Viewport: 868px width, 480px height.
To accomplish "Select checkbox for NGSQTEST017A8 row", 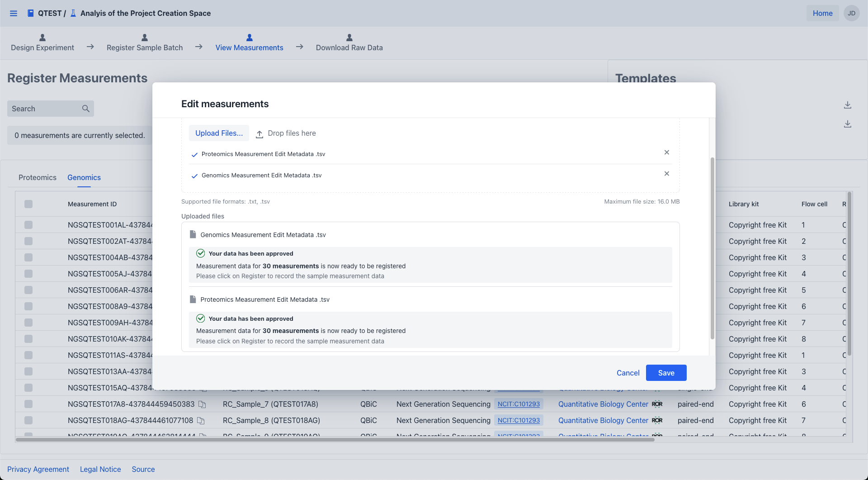I will 28,404.
